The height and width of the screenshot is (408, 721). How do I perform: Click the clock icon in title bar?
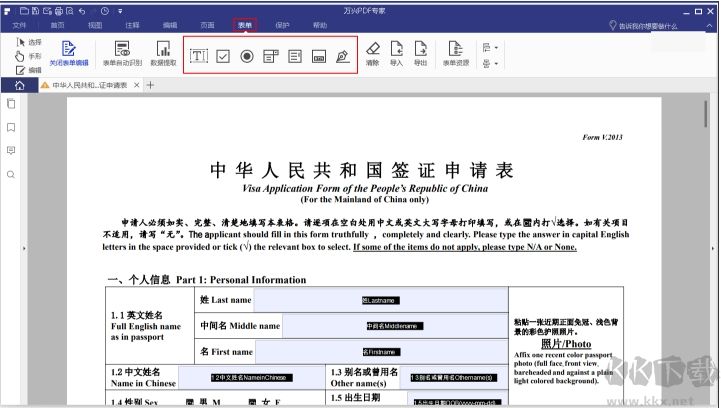pyautogui.click(x=105, y=11)
